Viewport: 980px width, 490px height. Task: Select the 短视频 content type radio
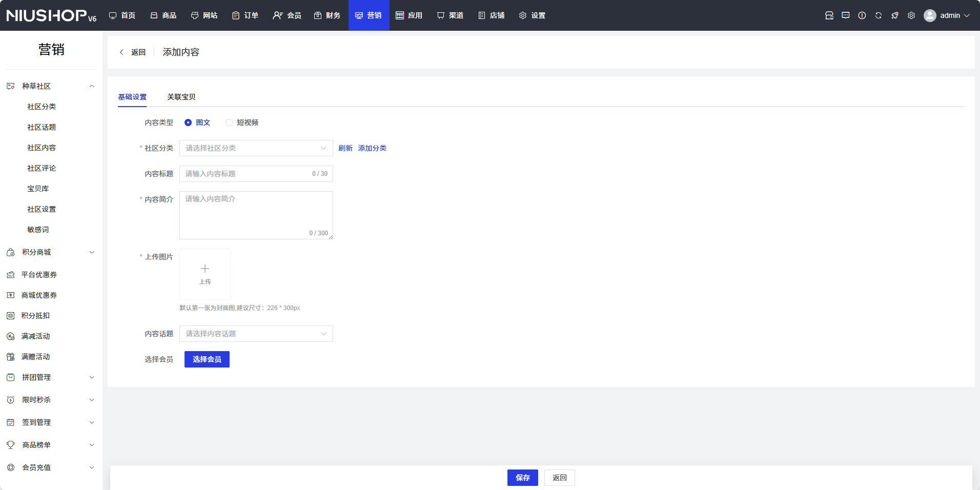229,122
